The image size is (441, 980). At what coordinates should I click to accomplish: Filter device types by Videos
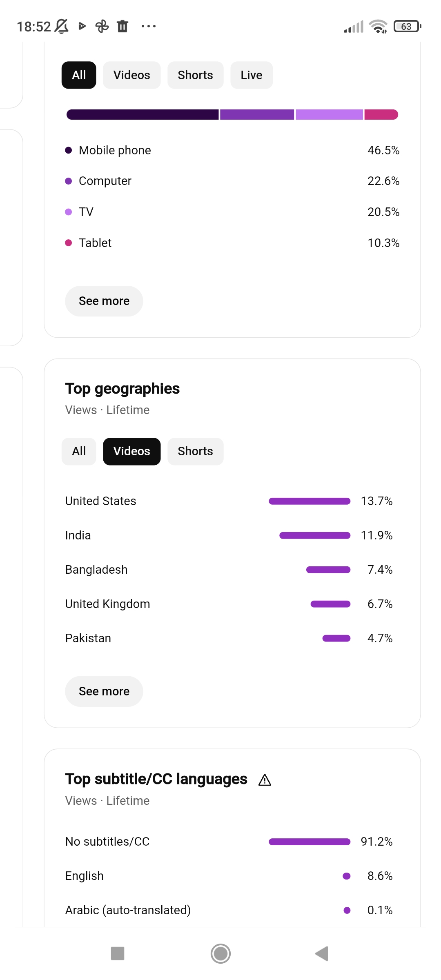click(x=132, y=75)
